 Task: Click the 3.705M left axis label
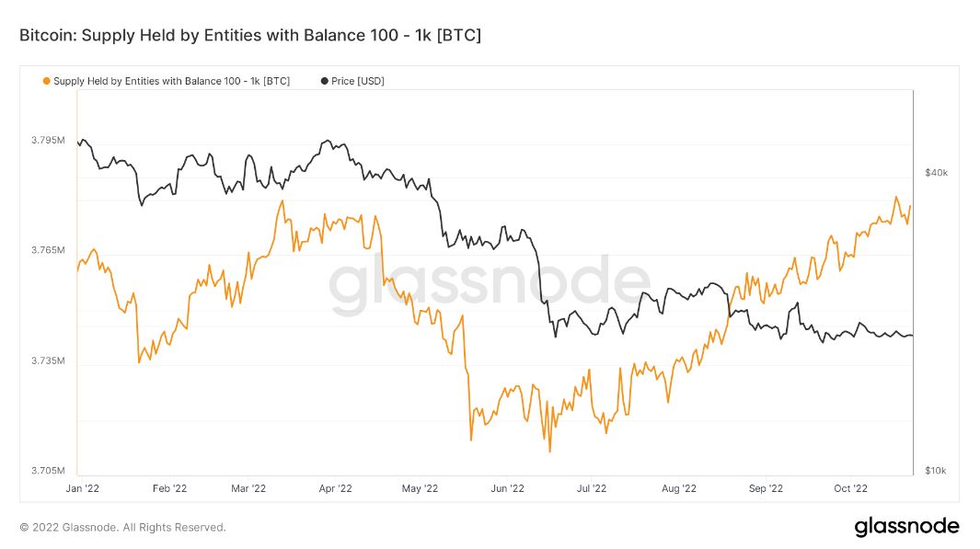click(48, 471)
